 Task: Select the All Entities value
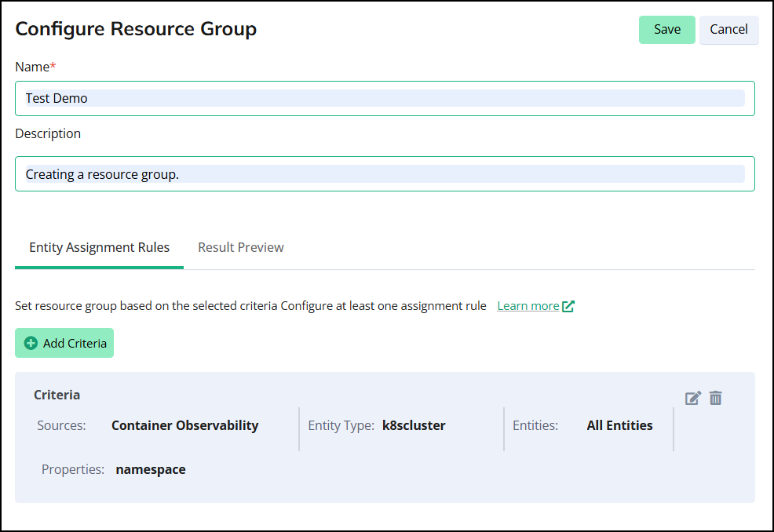pos(619,425)
